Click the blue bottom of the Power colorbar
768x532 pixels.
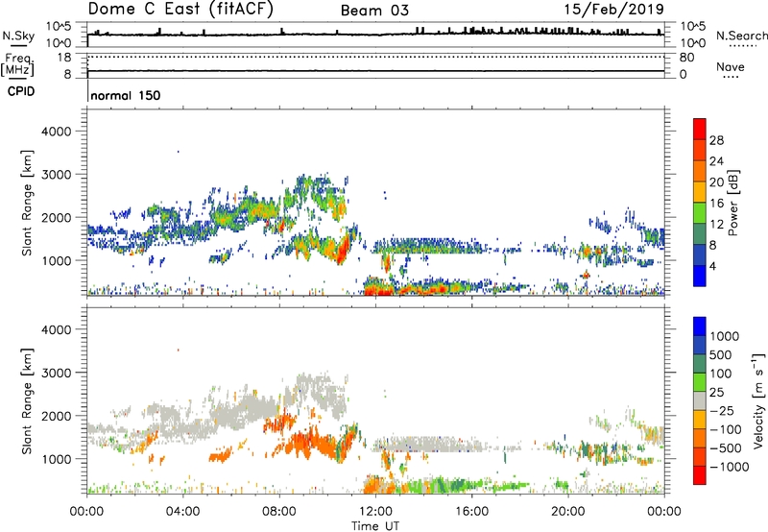700,276
